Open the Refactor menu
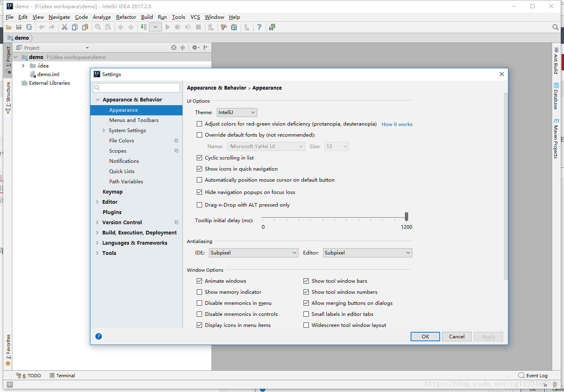The image size is (564, 392). tap(126, 17)
